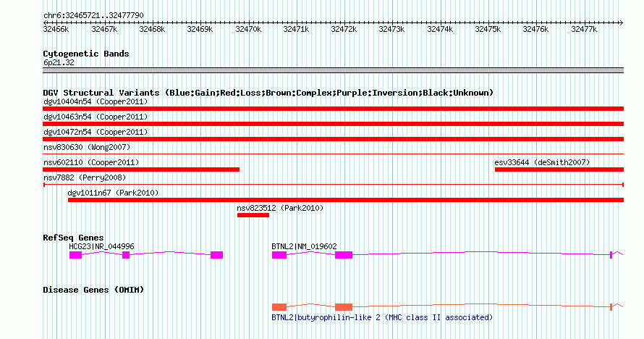Click the DGV Structural Variants track title

tap(268, 93)
